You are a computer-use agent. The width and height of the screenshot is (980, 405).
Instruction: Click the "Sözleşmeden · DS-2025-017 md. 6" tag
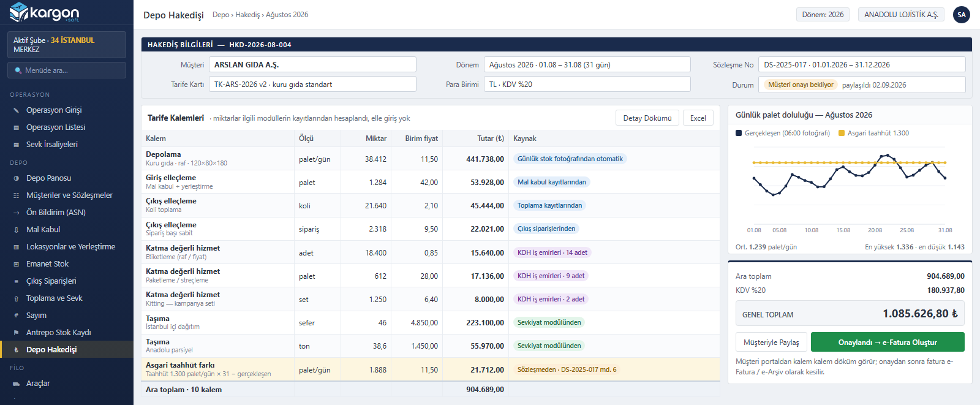point(567,369)
